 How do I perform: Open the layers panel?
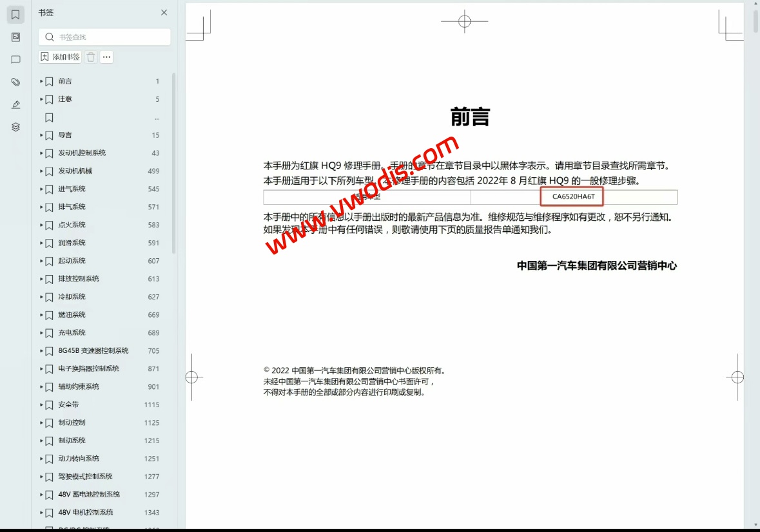click(15, 127)
